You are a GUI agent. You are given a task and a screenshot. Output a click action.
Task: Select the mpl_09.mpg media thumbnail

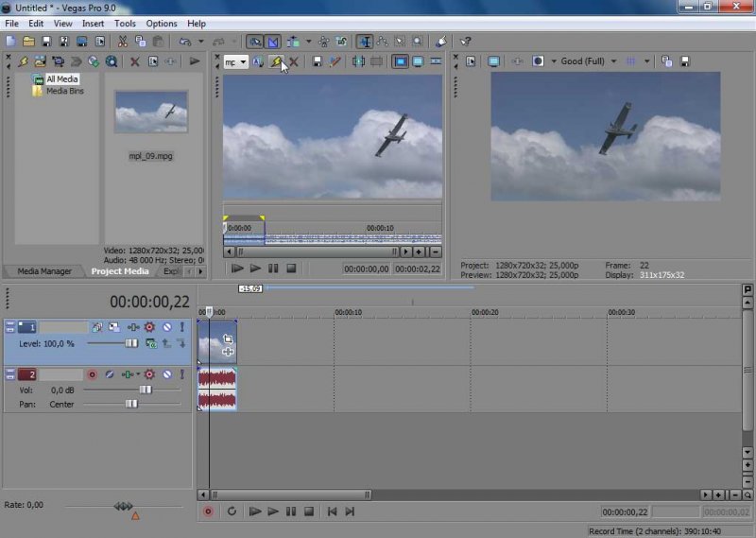coord(151,113)
